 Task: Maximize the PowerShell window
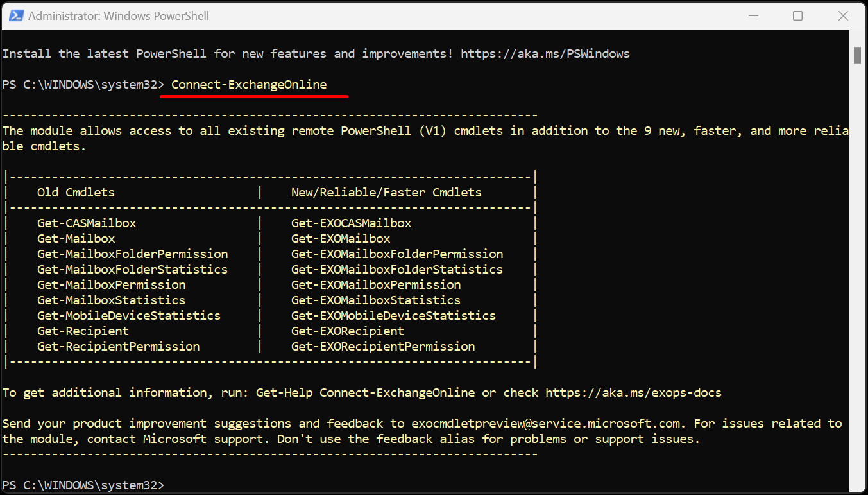[797, 15]
